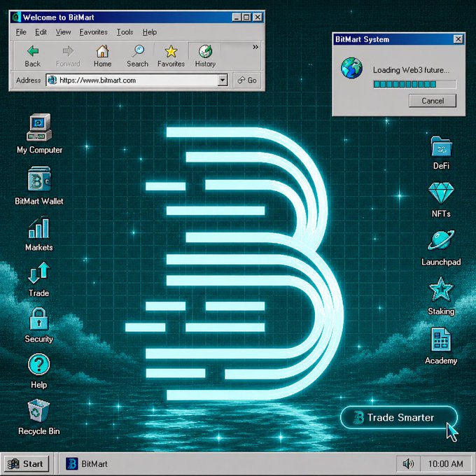Click the BitMart taskbar button
Viewport: 476px width, 476px height.
(87, 464)
